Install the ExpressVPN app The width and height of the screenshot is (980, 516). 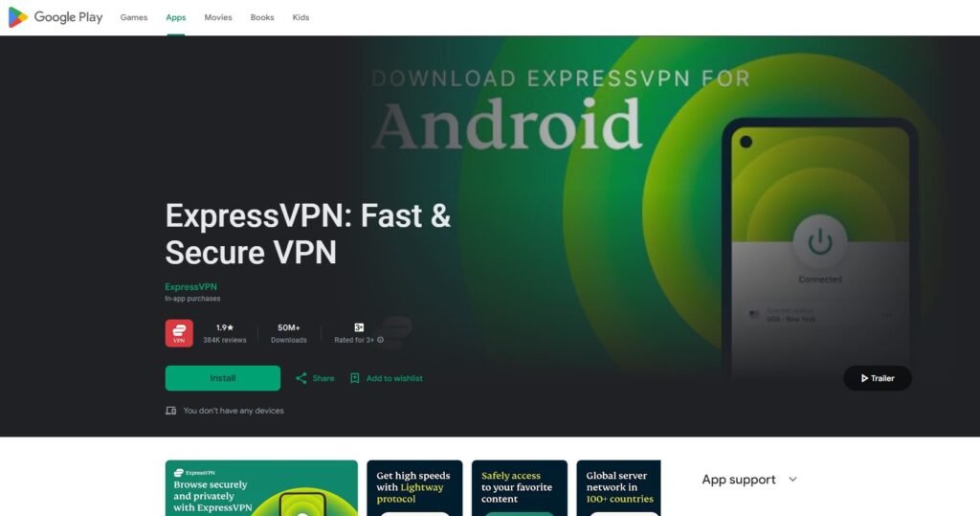222,378
